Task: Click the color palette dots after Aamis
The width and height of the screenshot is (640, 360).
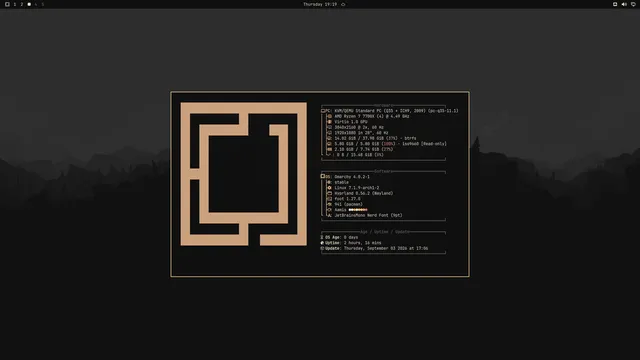Action: [358, 210]
